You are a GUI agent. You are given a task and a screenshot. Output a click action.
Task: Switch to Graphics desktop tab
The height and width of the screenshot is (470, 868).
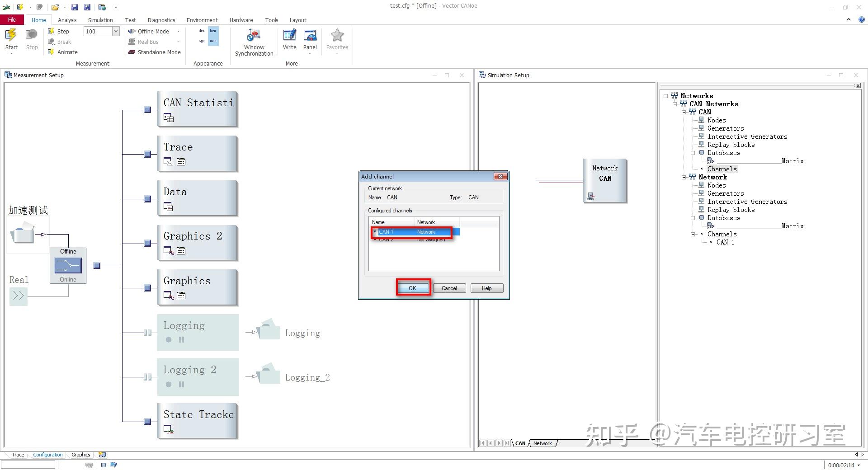(81, 455)
